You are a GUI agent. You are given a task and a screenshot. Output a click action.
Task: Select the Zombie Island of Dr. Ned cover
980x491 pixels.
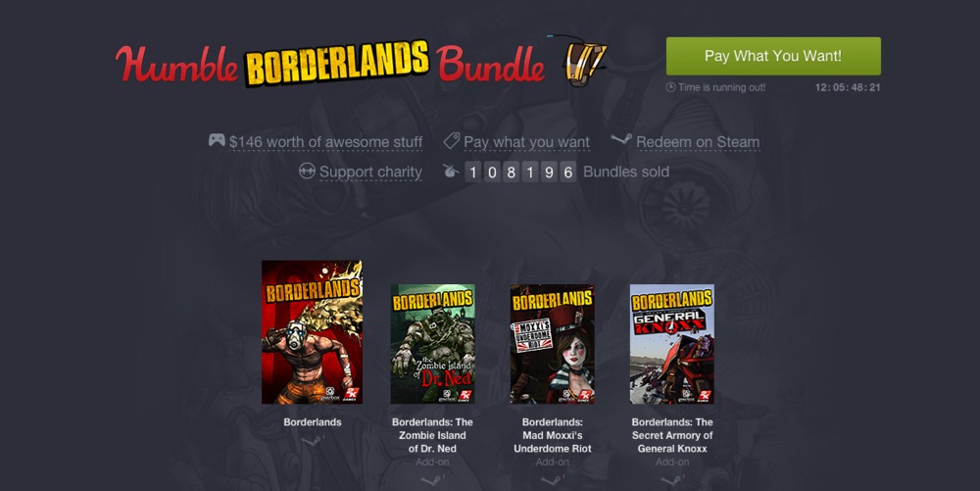[x=432, y=344]
